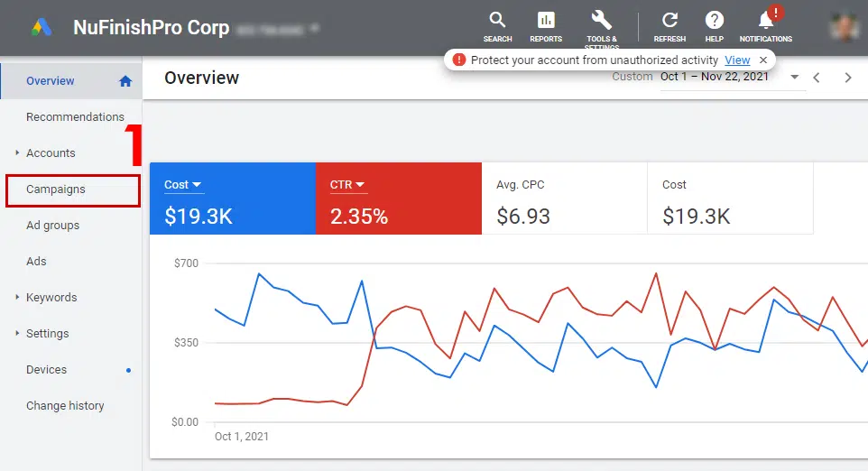
Task: Click the Oct 1, 2021 chart label
Action: [x=241, y=436]
